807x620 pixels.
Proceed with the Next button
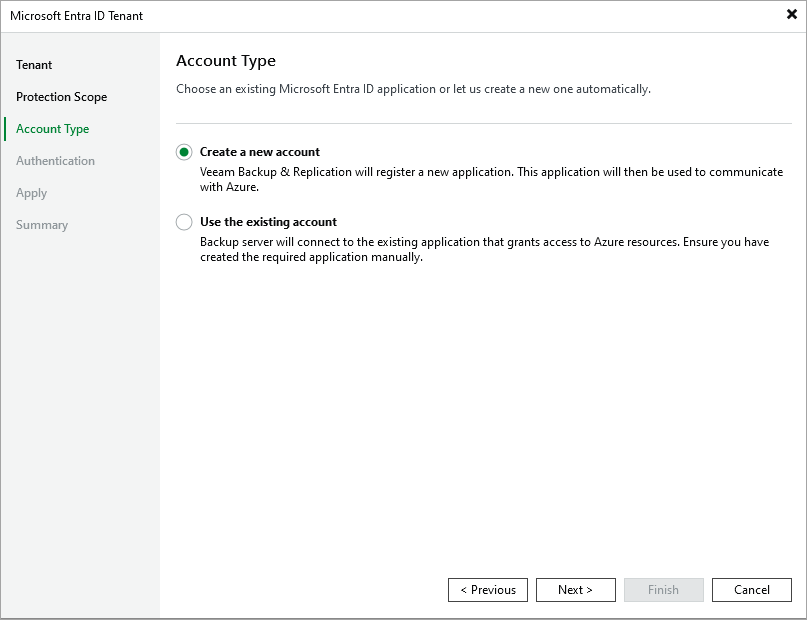click(x=576, y=589)
